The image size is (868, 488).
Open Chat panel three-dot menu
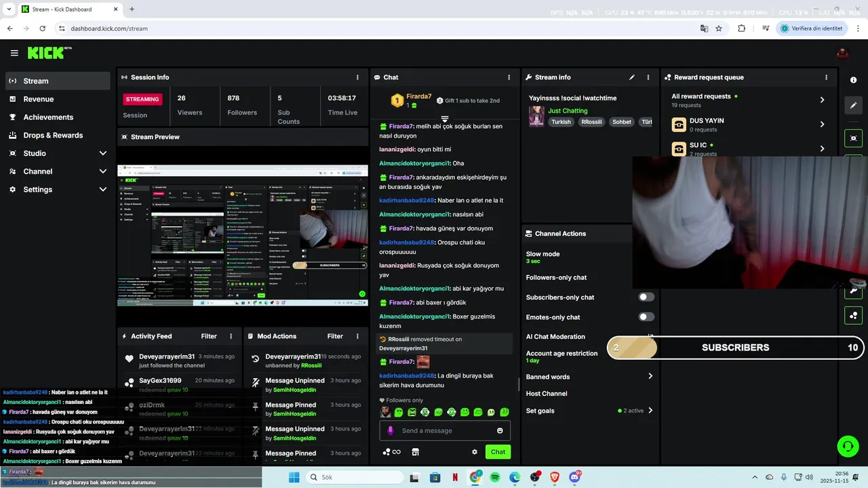point(509,77)
